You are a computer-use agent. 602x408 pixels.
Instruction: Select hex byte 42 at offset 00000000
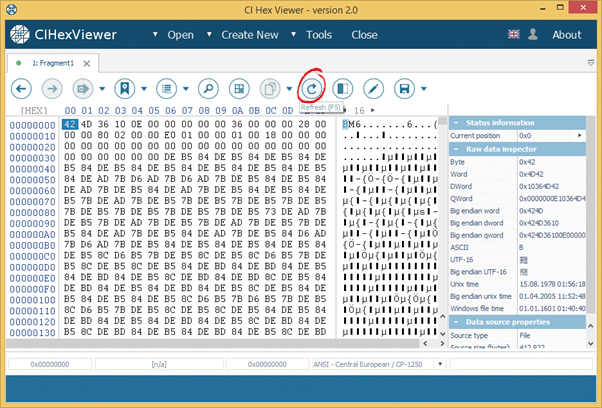pyautogui.click(x=70, y=124)
